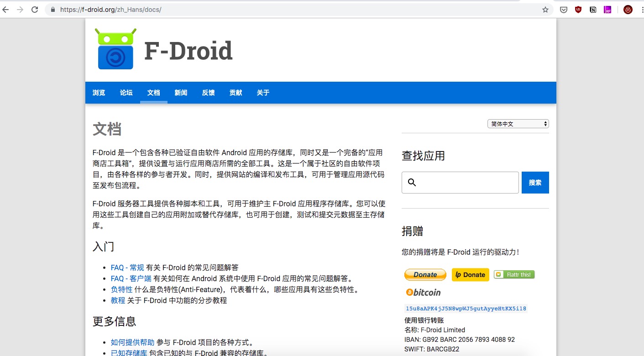Open the Pocket extension icon
Screen dimensions: 644x356
(564, 10)
